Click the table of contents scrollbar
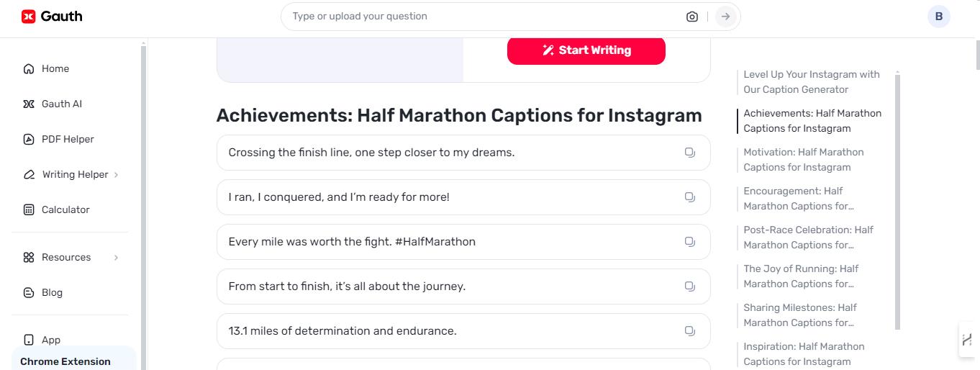The width and height of the screenshot is (980, 370). 897,200
